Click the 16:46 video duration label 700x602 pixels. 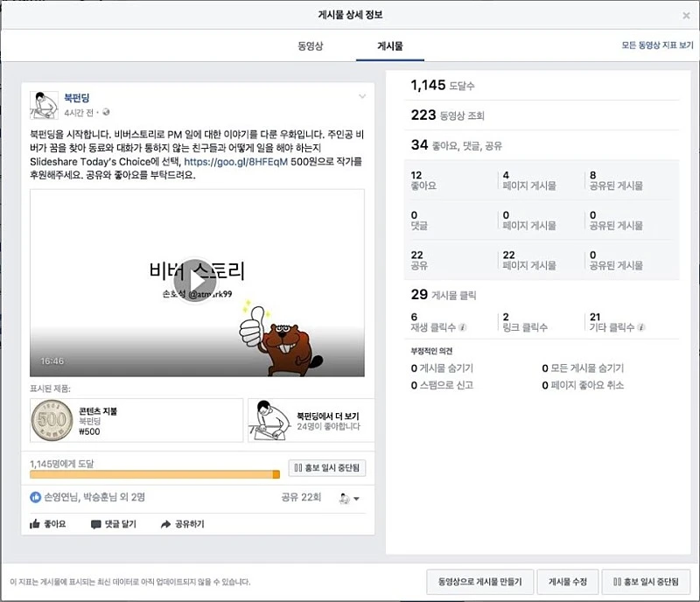point(52,360)
